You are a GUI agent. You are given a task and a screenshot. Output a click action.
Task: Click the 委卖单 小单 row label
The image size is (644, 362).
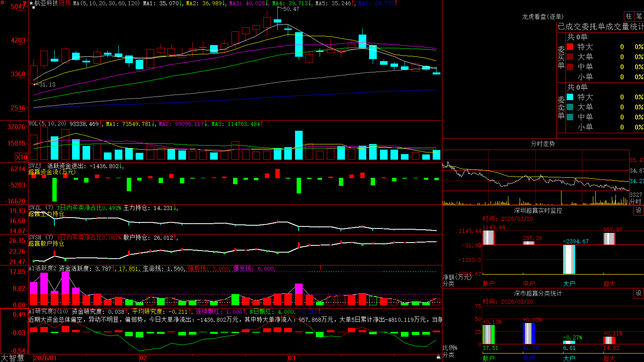click(585, 127)
